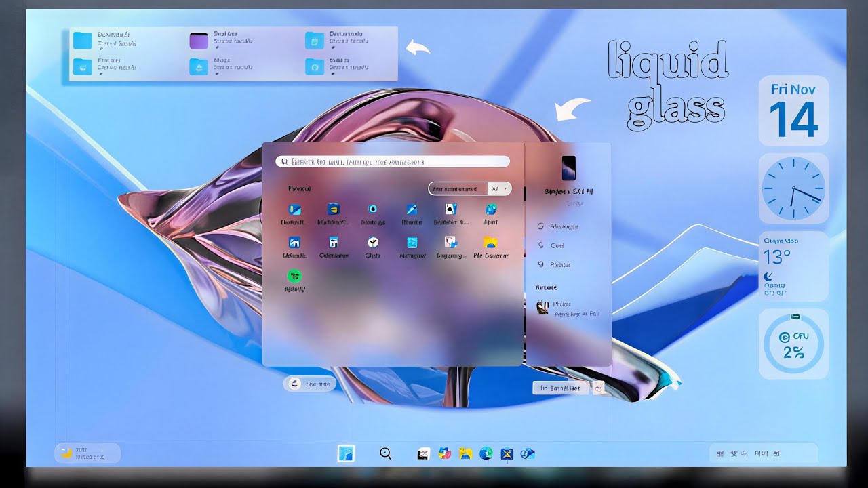Click the wide button left of the power icon
The height and width of the screenshot is (488, 868).
pyautogui.click(x=560, y=388)
